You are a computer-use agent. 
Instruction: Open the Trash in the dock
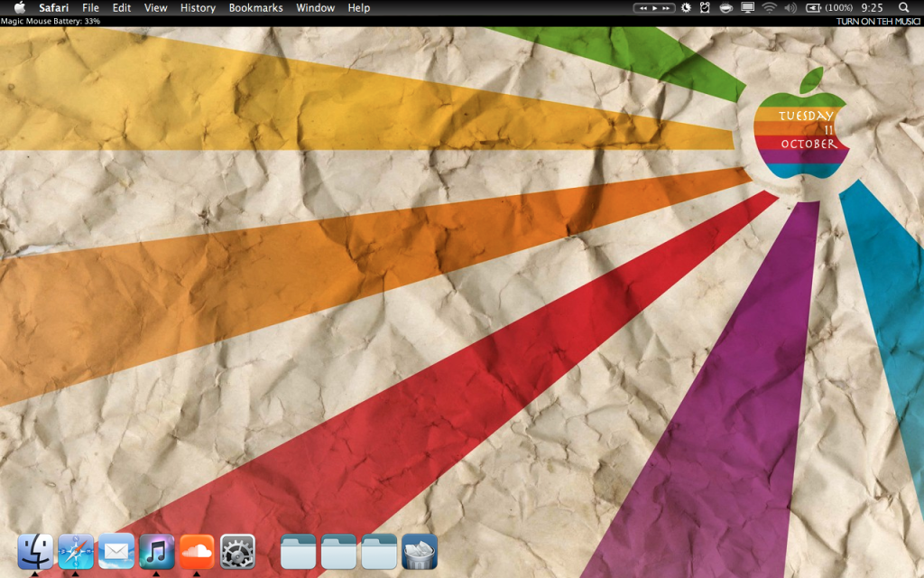(420, 552)
